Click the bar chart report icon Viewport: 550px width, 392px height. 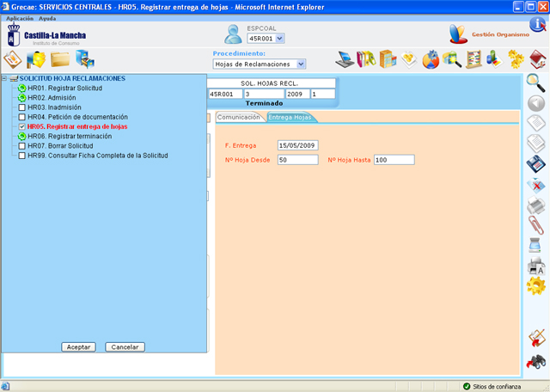495,59
